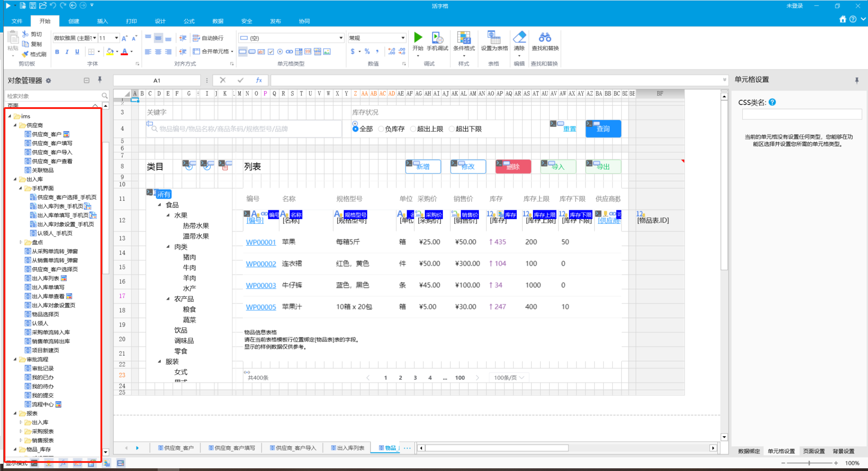Collapse the 审批流程 folder

click(x=15, y=359)
